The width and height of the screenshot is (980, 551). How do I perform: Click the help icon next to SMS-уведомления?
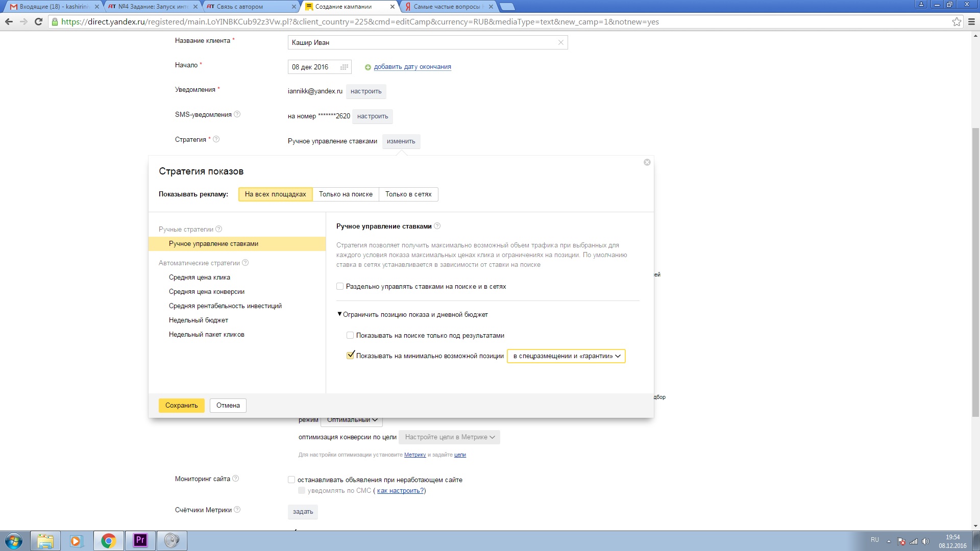click(x=237, y=114)
